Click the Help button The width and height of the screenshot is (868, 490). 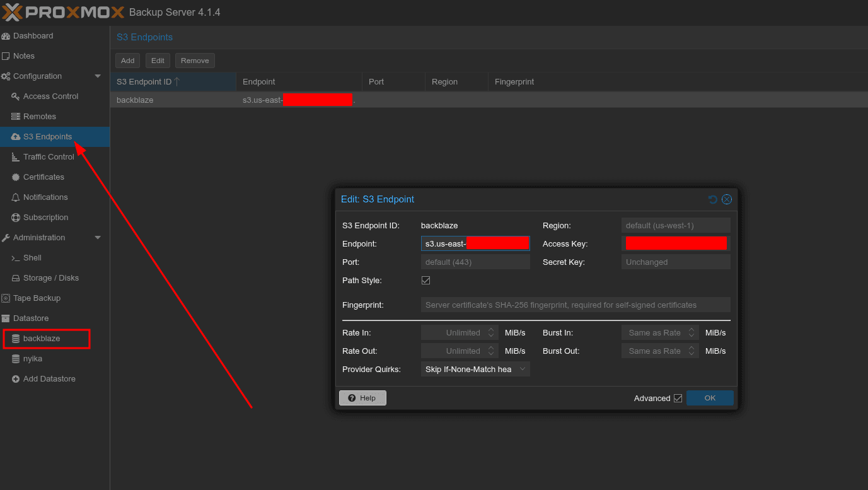(362, 397)
